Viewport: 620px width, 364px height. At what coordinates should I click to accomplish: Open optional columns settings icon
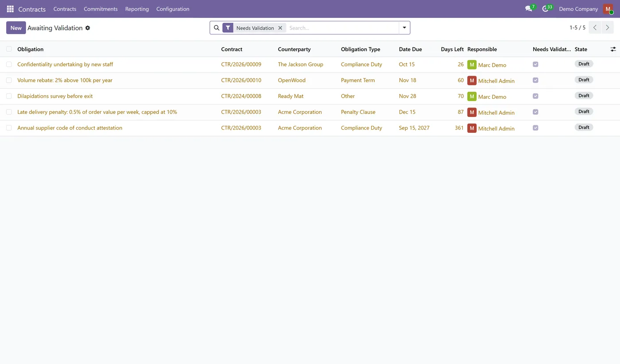613,49
